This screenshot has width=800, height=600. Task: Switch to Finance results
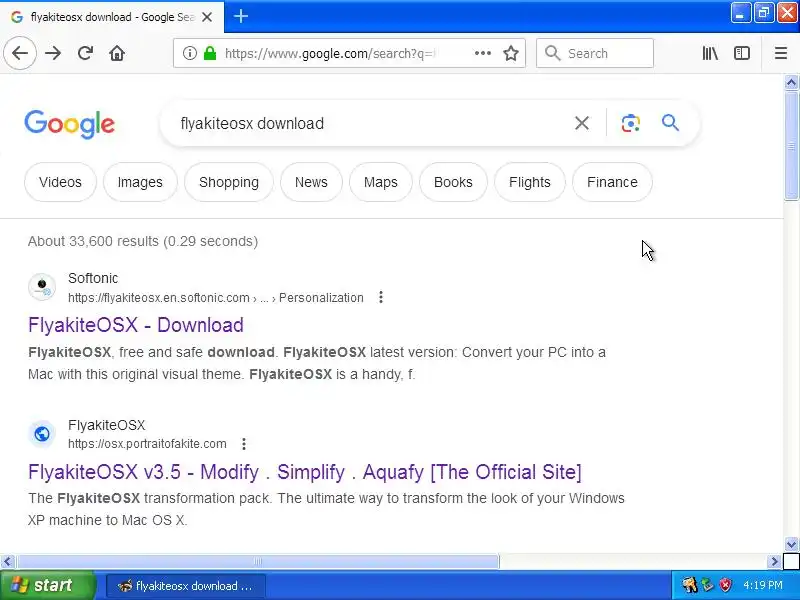click(x=612, y=182)
